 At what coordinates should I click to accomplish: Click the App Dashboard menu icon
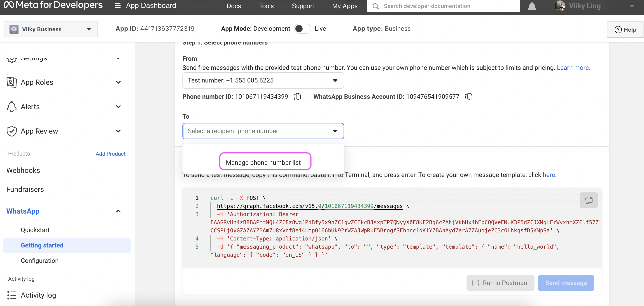point(117,6)
